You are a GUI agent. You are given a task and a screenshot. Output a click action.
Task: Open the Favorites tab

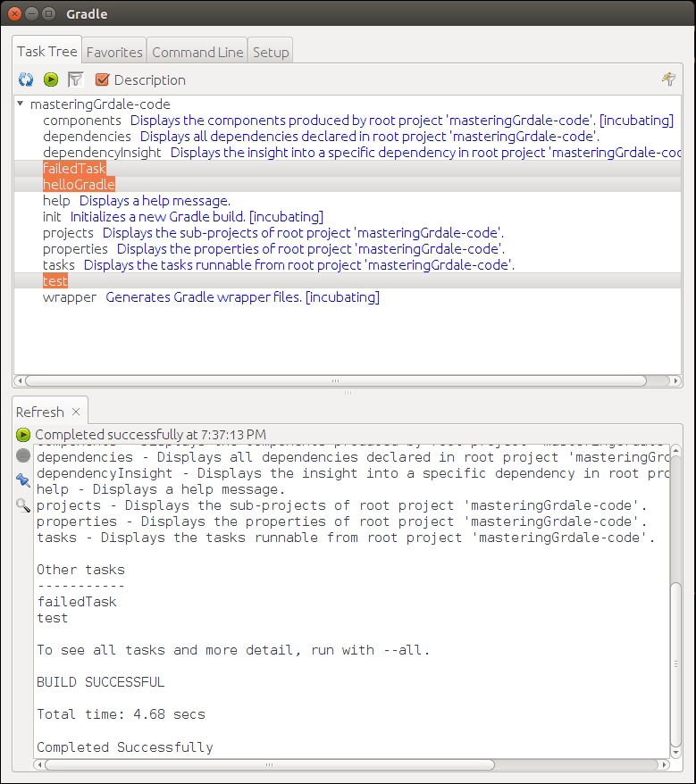(114, 52)
